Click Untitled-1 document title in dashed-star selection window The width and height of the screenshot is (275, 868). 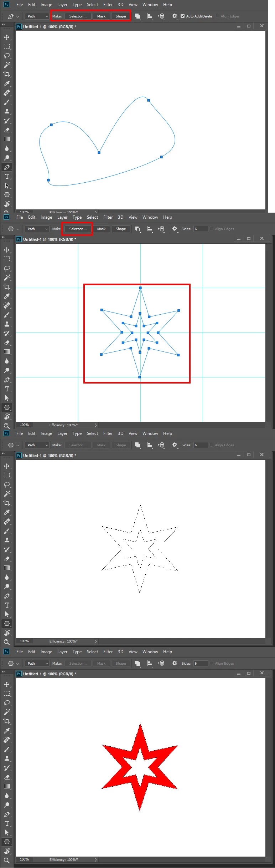(50, 456)
